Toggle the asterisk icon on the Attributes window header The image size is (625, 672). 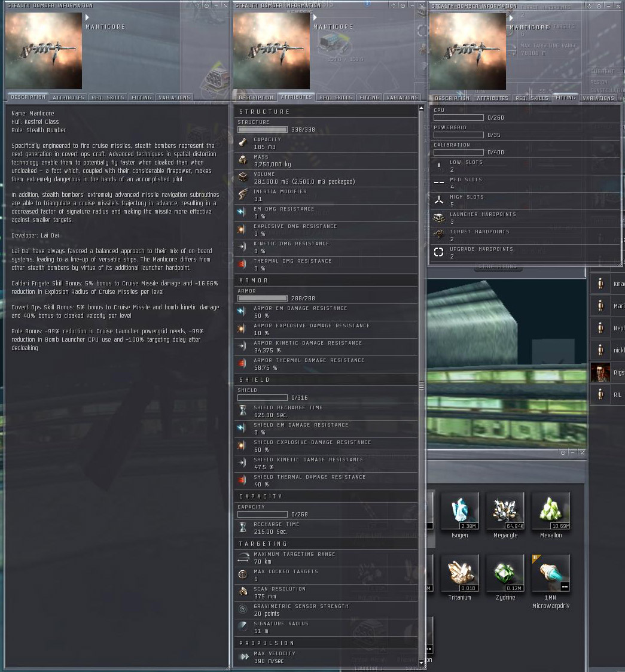[x=394, y=5]
